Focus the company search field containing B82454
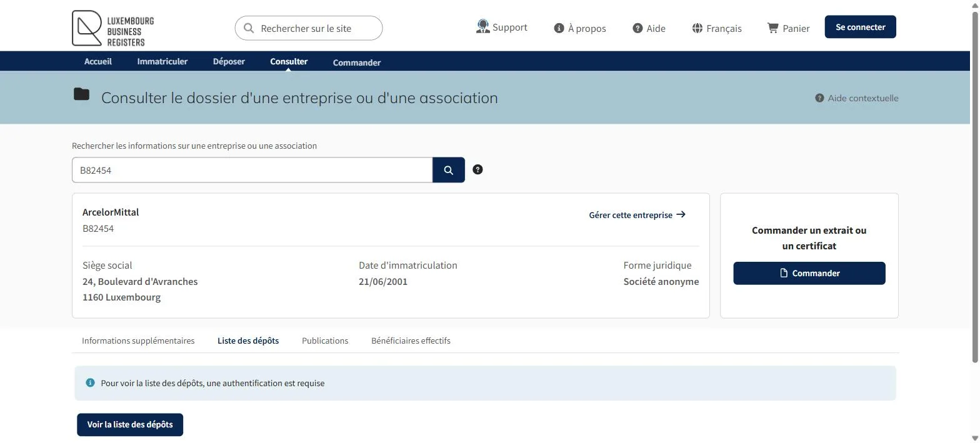980x443 pixels. 252,170
